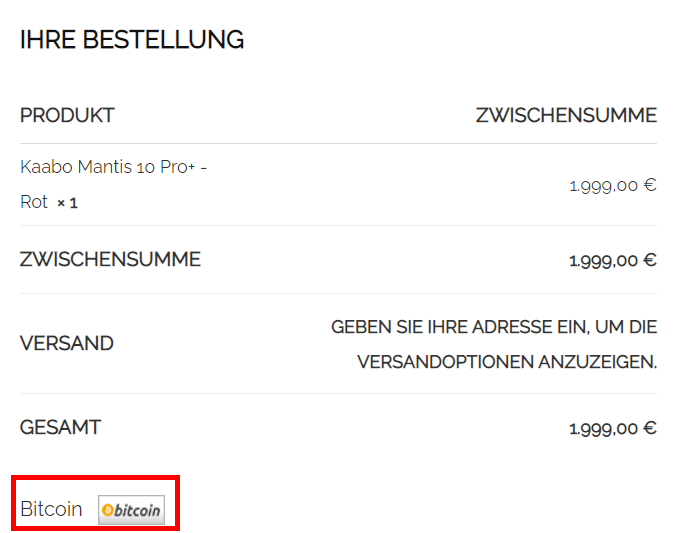Click the ZWISCHENSUMME row label on the left
Image resolution: width=676 pixels, height=533 pixels.
pos(110,260)
